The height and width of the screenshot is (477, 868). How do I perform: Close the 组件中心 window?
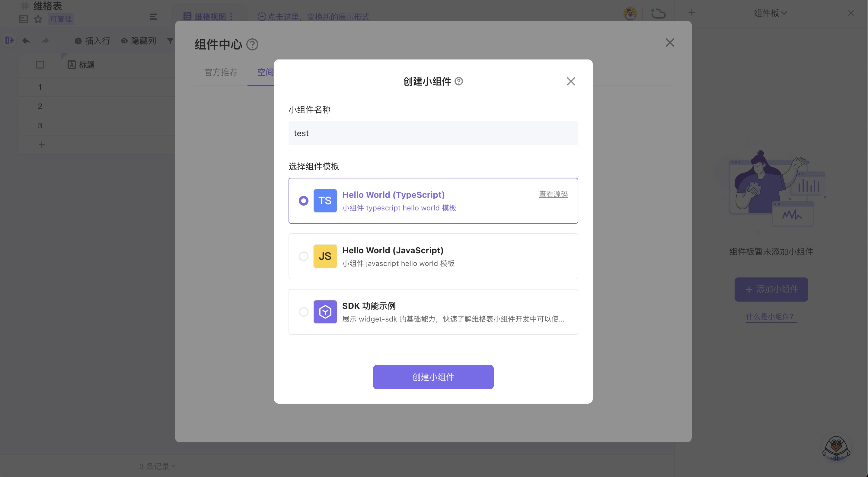[669, 43]
